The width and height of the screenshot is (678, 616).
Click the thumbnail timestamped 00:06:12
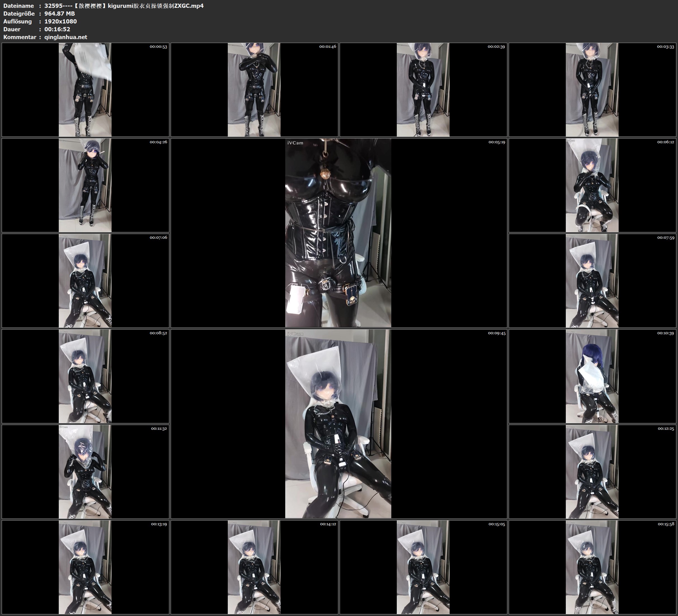tap(592, 185)
